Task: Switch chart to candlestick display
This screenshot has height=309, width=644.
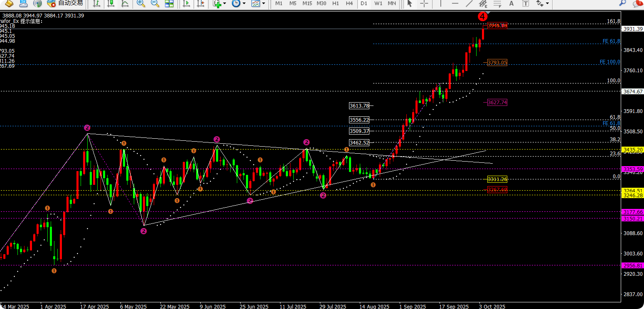Action: [111, 3]
